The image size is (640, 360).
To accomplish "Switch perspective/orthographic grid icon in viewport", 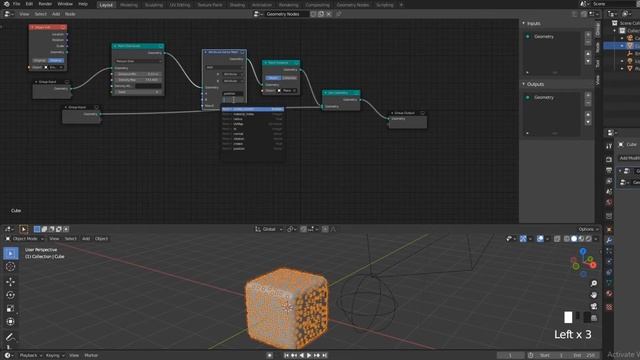I will click(x=594, y=318).
